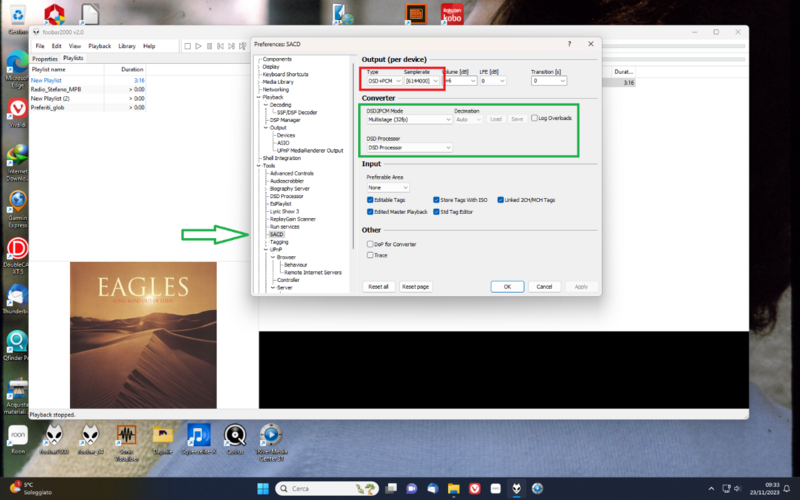Enable DoP for Converter checkbox
800x500 pixels.
click(370, 244)
